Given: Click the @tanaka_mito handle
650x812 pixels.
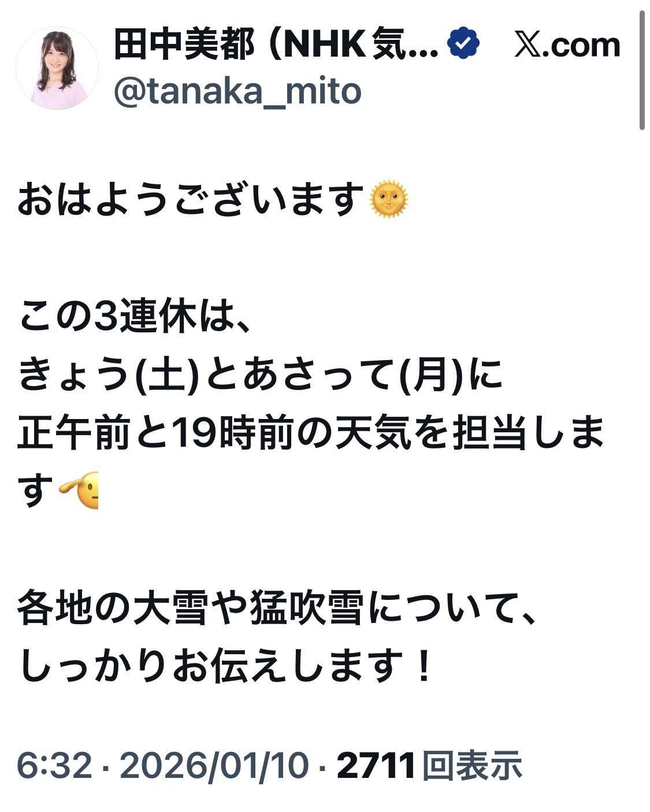Looking at the screenshot, I should click(x=237, y=91).
